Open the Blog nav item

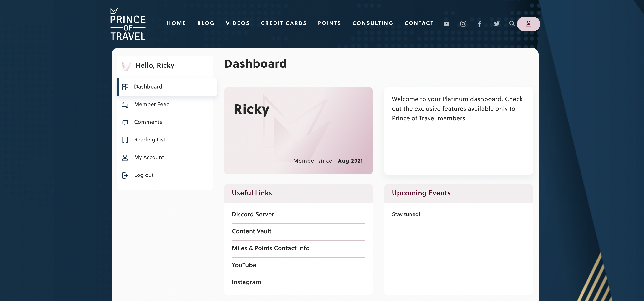click(206, 23)
